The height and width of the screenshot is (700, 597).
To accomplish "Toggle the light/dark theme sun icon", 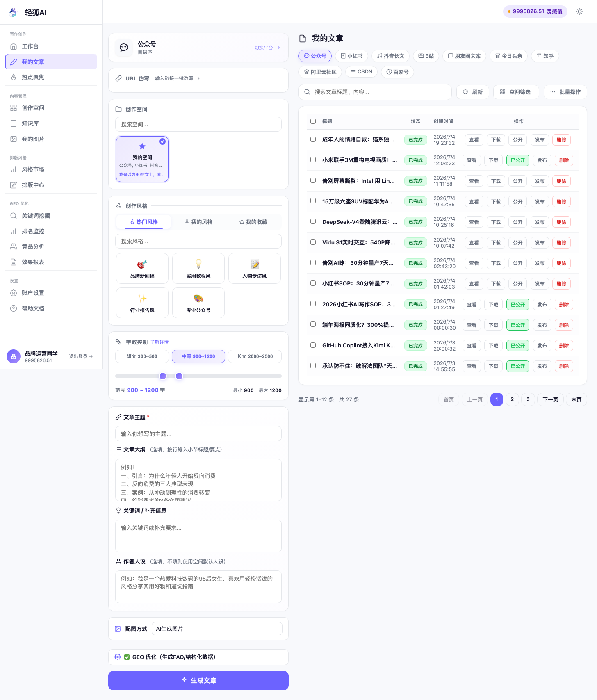I will [x=580, y=11].
